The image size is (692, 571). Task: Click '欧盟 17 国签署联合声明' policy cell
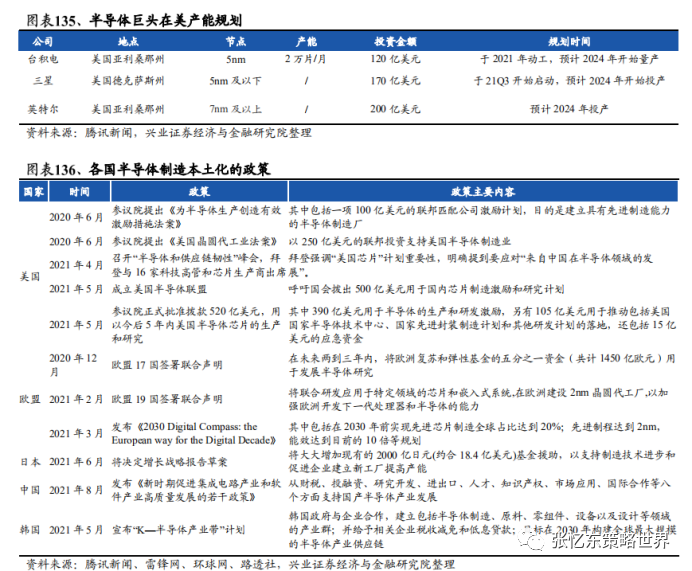pos(167,365)
